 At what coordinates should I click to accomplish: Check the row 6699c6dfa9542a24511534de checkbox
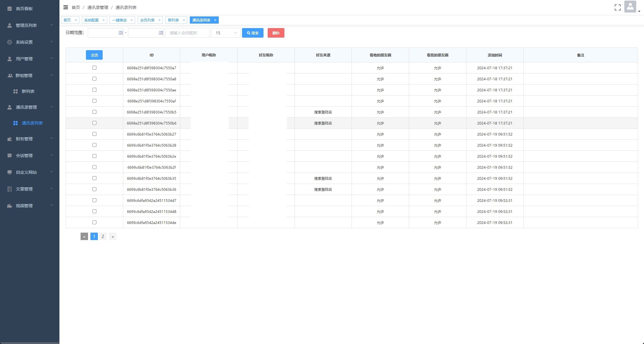click(94, 222)
